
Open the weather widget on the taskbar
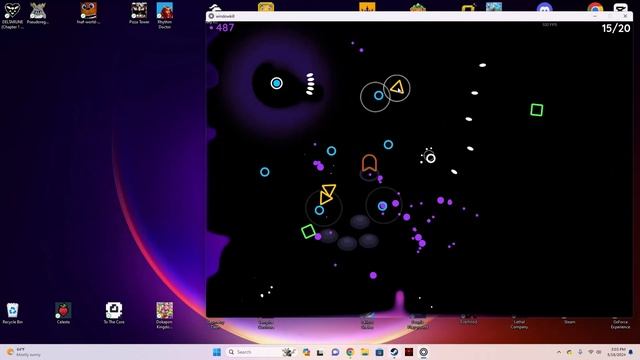(24, 352)
